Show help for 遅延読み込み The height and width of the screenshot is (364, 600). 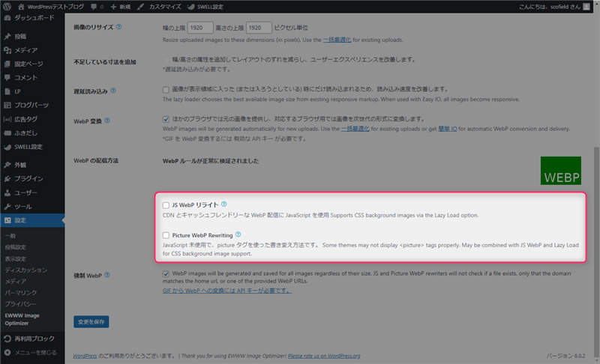[113, 91]
